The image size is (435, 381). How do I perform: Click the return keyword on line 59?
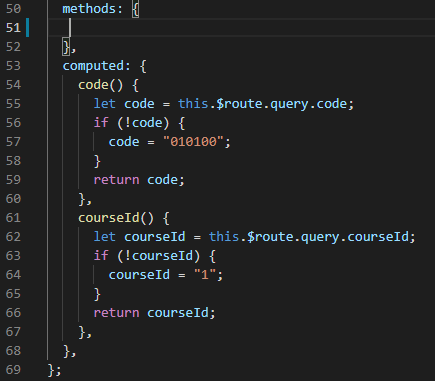(116, 180)
